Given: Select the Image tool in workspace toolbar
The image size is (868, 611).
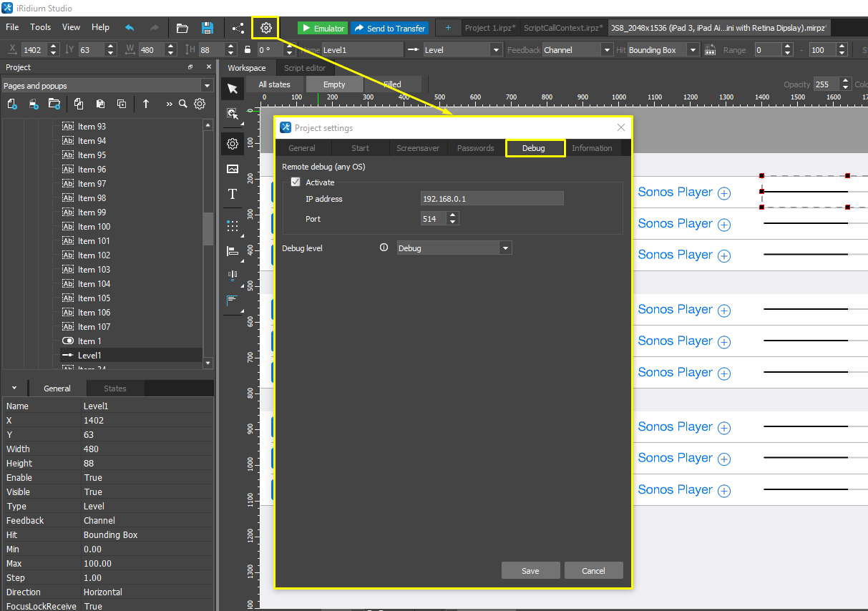Looking at the screenshot, I should 233,169.
